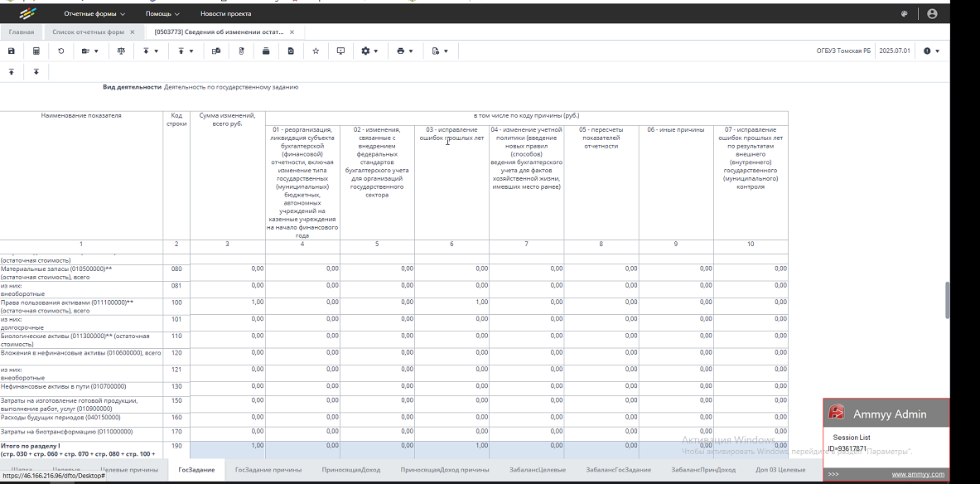Screen dimensions: 980x484
Task: Click the 2025.07.01 date selector
Action: tap(895, 51)
